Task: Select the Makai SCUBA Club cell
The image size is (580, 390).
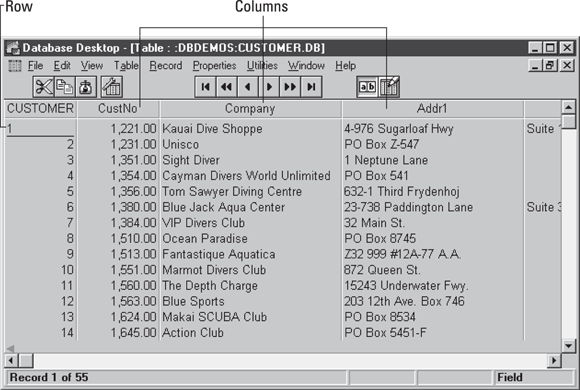Action: 250,317
